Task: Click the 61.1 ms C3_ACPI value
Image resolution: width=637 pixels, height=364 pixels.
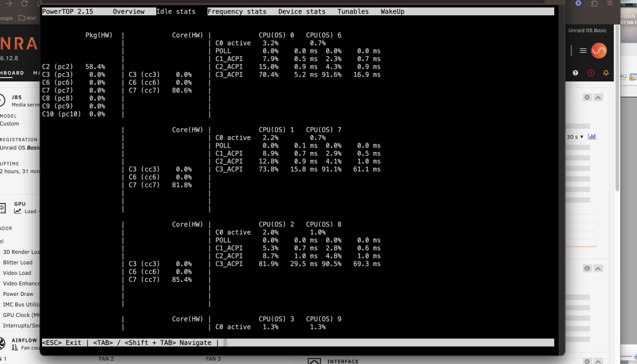Action: (x=367, y=169)
